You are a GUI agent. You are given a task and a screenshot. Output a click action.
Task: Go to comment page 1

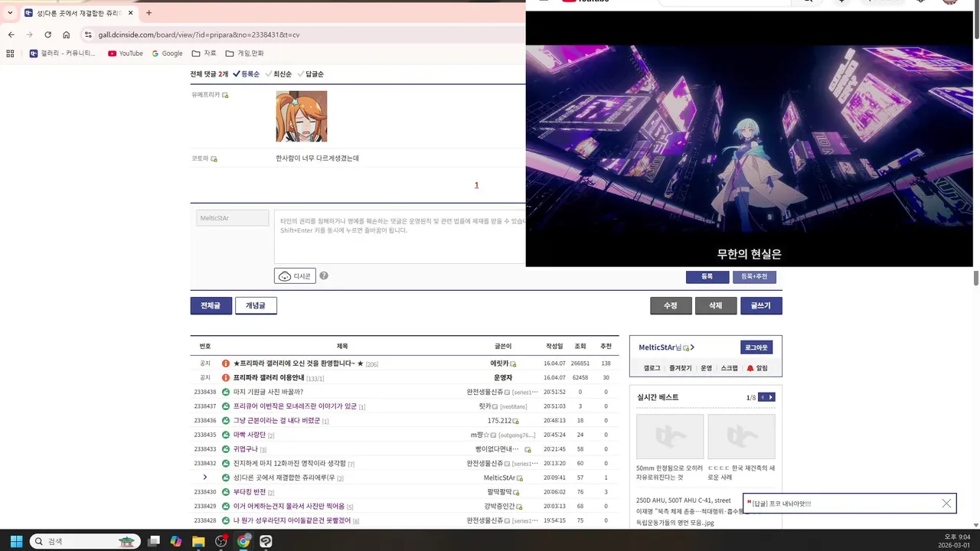tap(476, 185)
